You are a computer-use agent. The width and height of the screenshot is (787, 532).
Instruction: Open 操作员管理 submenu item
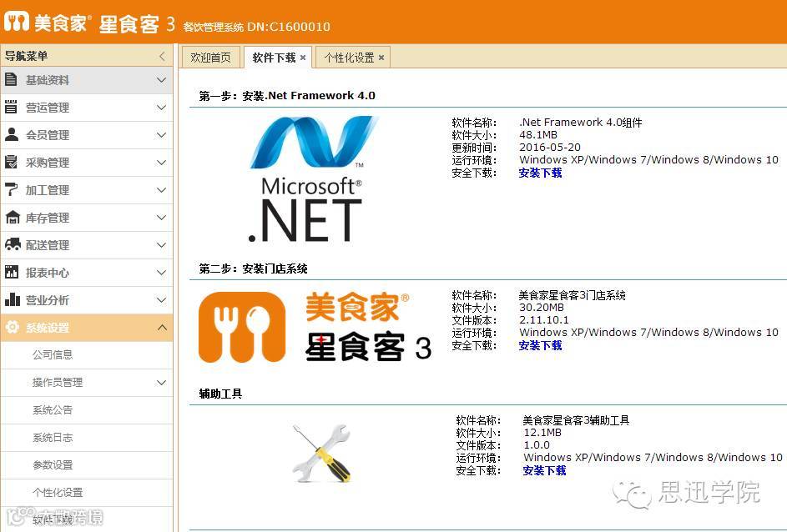click(x=58, y=383)
